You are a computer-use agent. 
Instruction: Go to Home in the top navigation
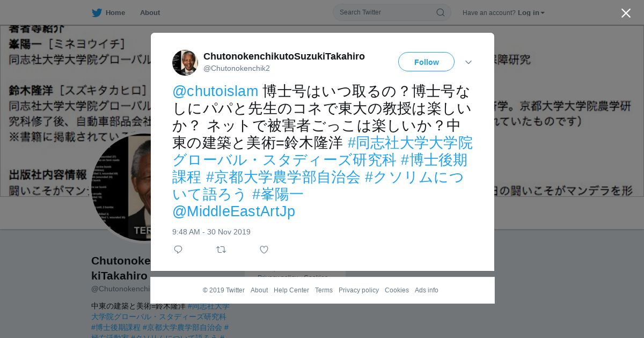click(x=115, y=13)
